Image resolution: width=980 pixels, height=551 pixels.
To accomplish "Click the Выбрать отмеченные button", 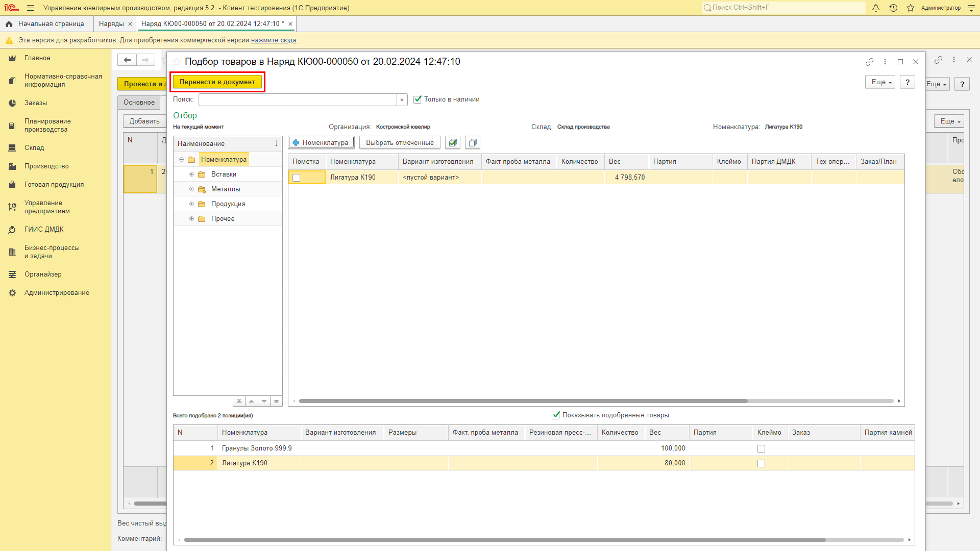I will [400, 143].
